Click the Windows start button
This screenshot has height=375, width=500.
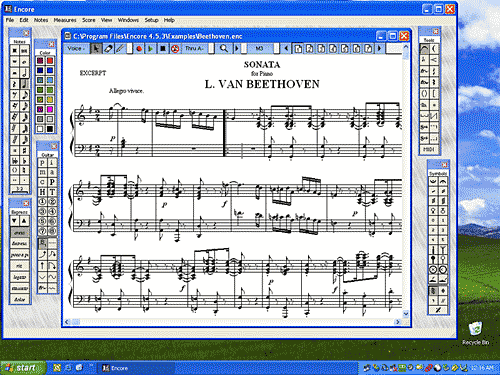click(x=23, y=368)
